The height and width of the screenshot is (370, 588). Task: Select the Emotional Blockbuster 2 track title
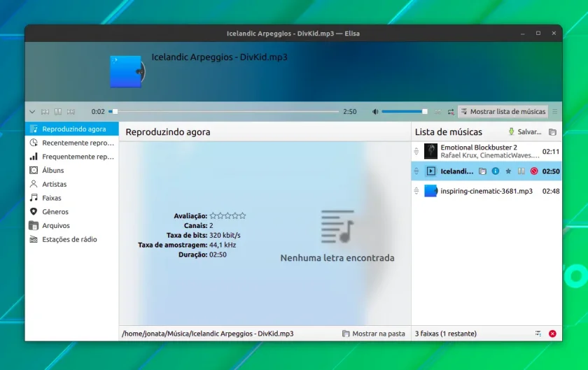click(479, 148)
